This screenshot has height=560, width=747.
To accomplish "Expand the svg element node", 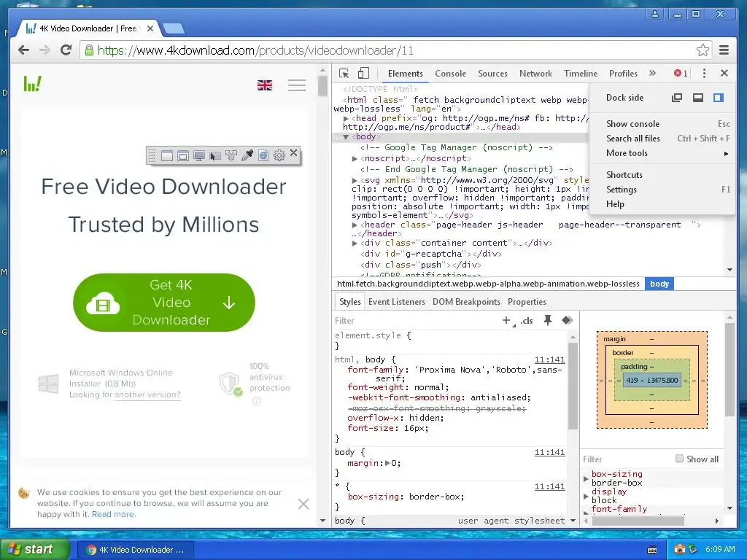I will coord(355,181).
